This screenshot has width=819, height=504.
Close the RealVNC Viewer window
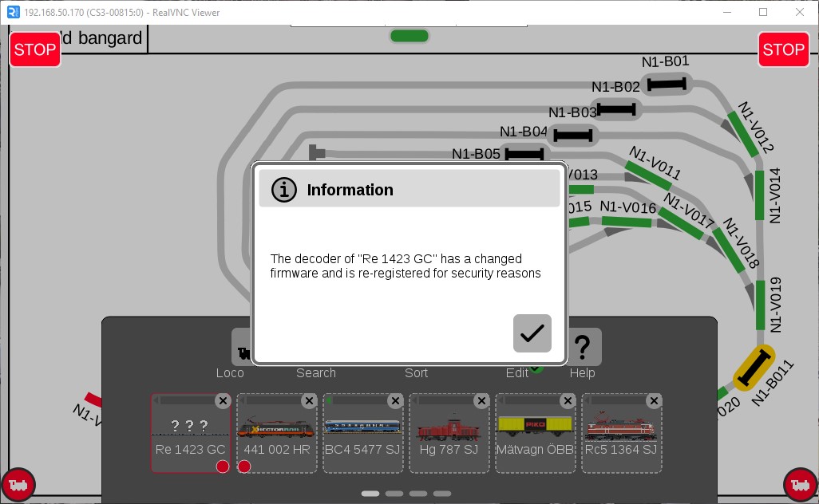(x=800, y=12)
